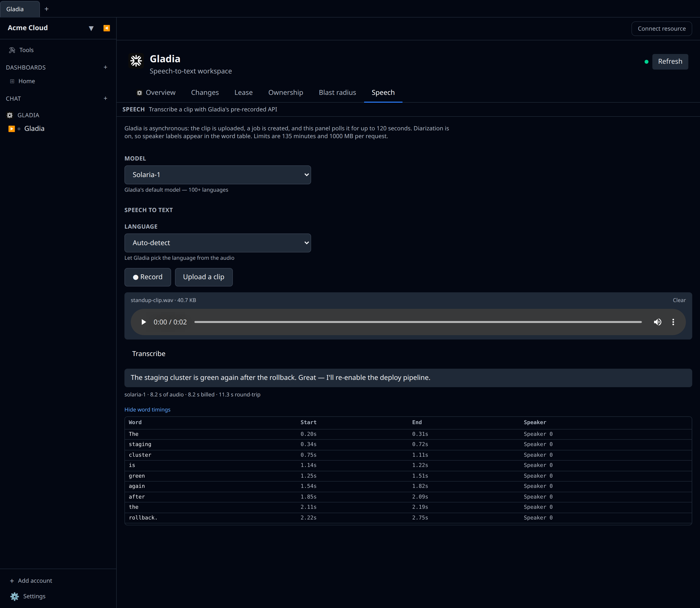Screen dimensions: 700x608
Task: Click the Speaker 0 cell in 'again' row
Action: (538, 486)
